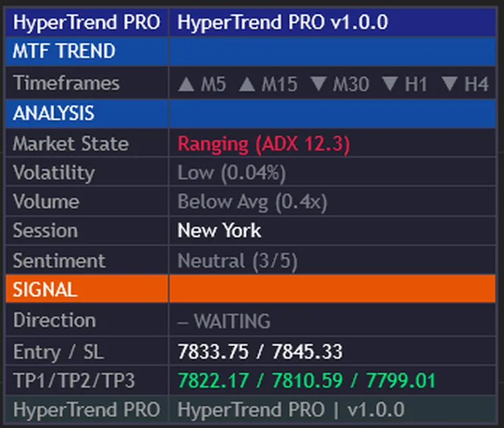Screen dimensions: 504x428
Task: Click the Neutral (3/5) value
Action: click(x=237, y=261)
